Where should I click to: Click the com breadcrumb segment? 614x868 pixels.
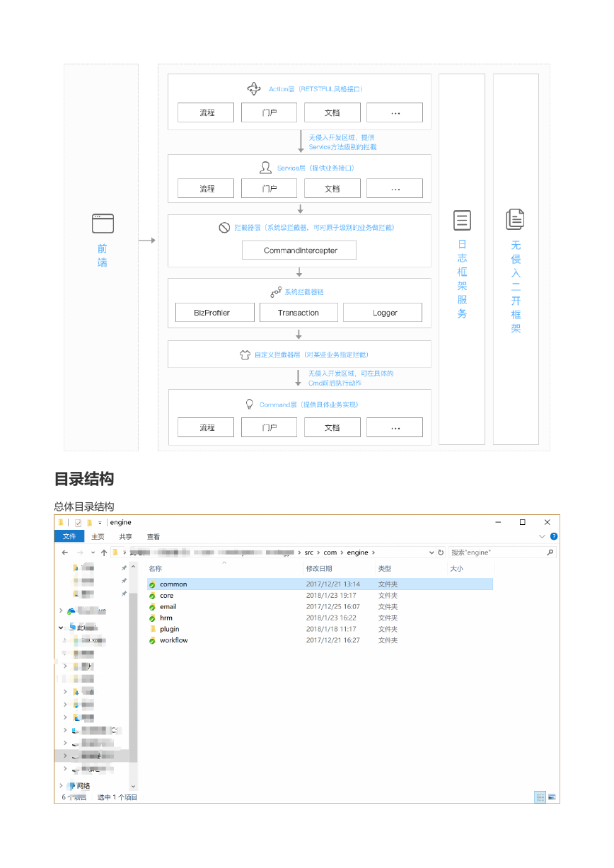coord(330,552)
